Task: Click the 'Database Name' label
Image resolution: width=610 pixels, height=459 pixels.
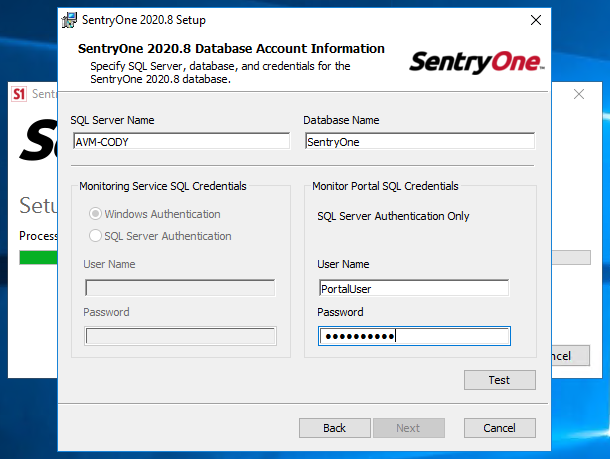Action: tap(341, 120)
